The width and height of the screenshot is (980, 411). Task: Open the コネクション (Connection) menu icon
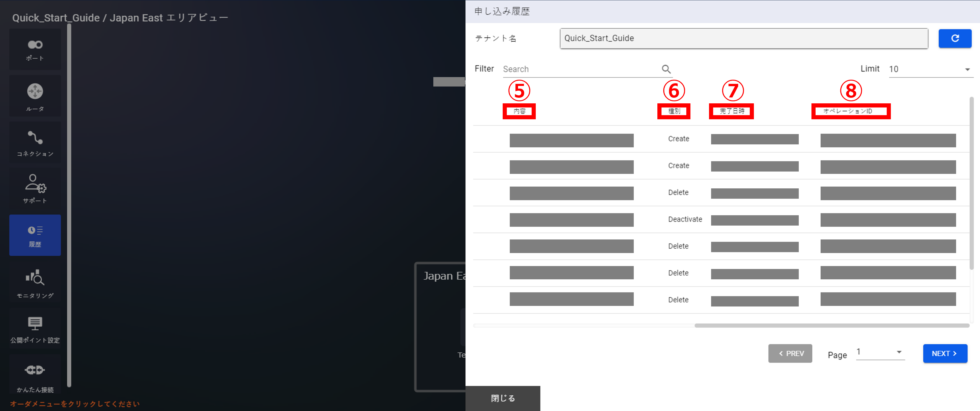35,142
